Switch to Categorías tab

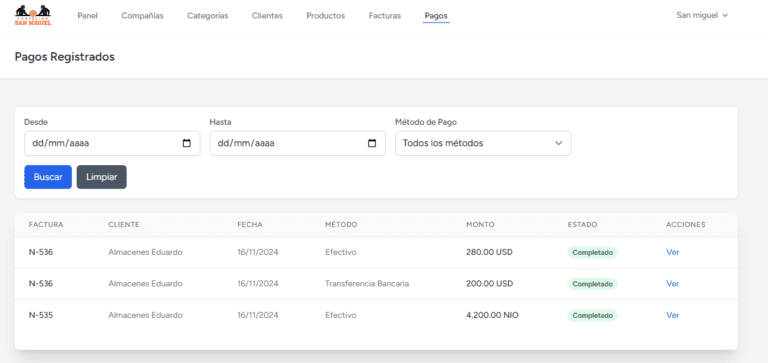(208, 16)
